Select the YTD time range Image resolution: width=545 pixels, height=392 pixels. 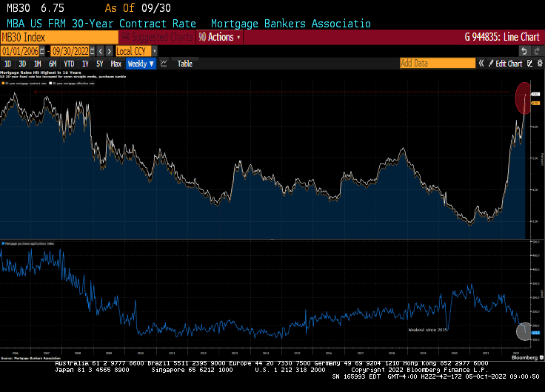tap(69, 64)
